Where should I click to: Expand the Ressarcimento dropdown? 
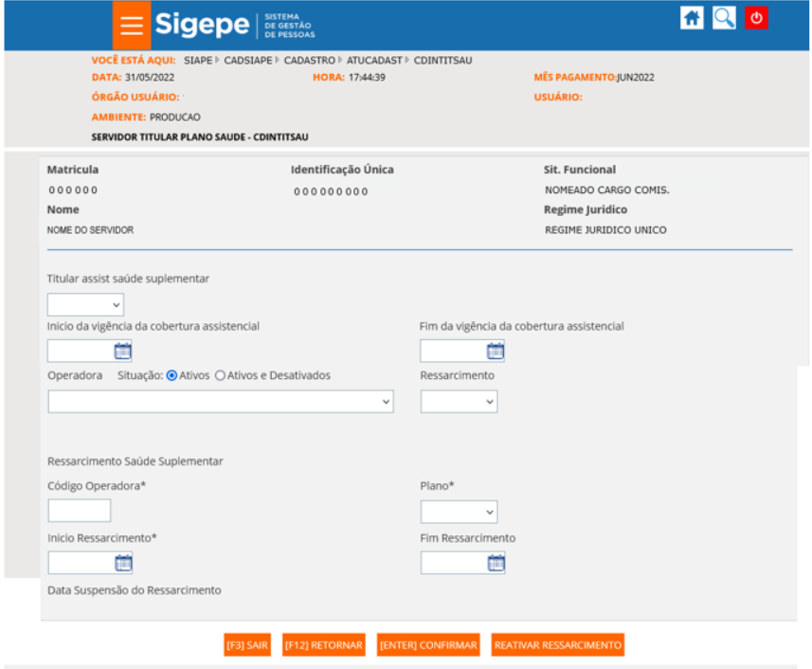(x=459, y=402)
